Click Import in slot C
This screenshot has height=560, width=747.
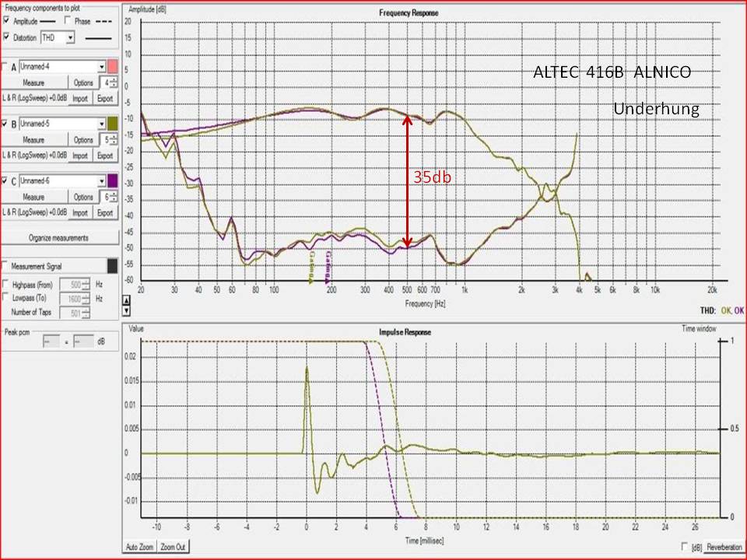tap(80, 213)
